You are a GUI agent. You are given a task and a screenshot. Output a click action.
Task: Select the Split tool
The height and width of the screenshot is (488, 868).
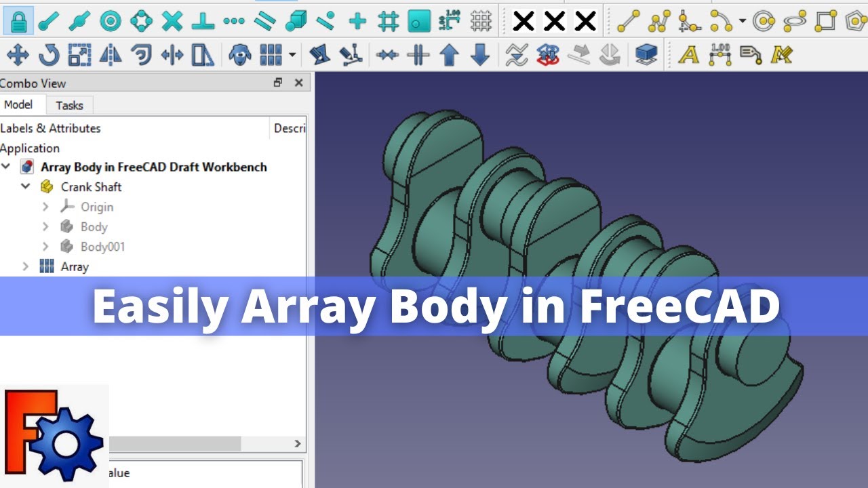point(418,54)
